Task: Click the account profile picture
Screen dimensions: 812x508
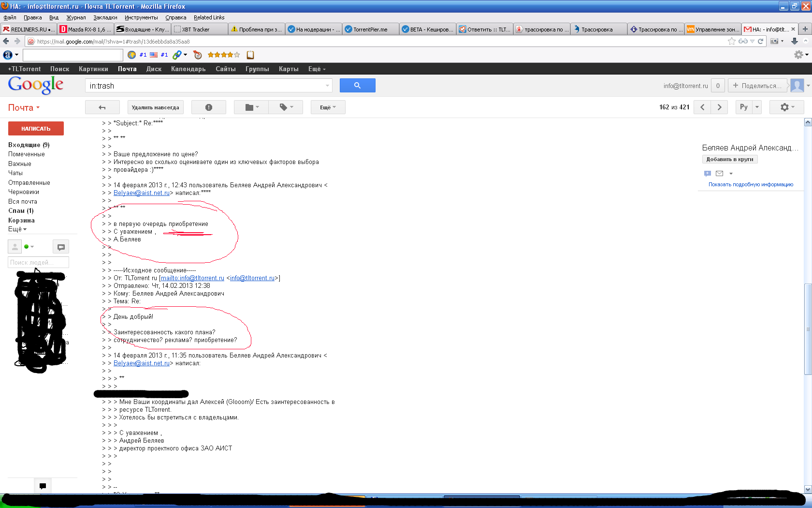Action: click(797, 86)
